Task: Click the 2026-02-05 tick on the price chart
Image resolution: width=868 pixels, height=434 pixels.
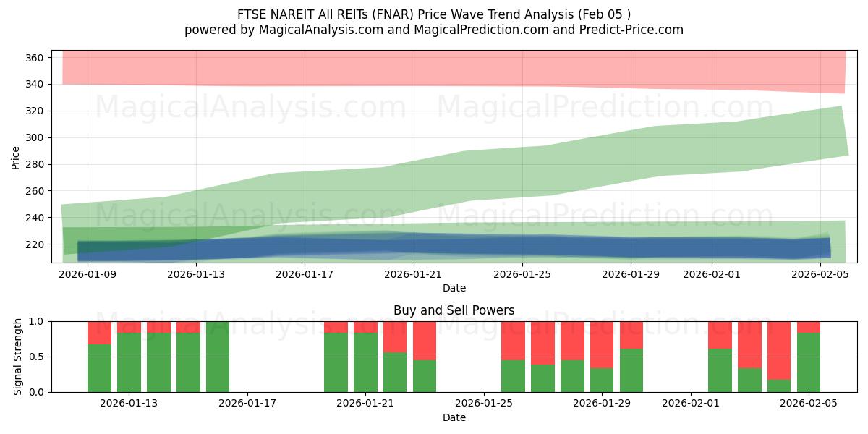Action: pyautogui.click(x=821, y=273)
